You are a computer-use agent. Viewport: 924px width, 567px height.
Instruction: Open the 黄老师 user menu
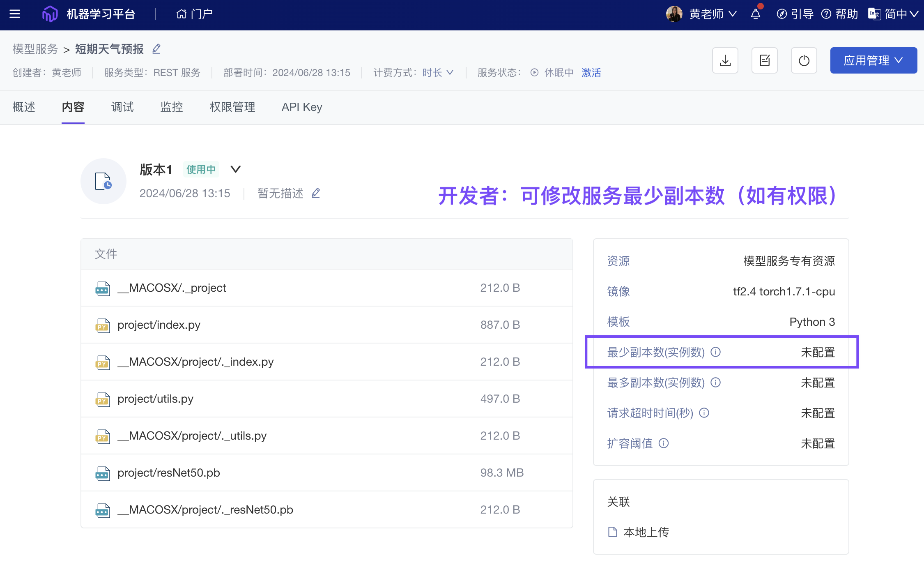[706, 14]
